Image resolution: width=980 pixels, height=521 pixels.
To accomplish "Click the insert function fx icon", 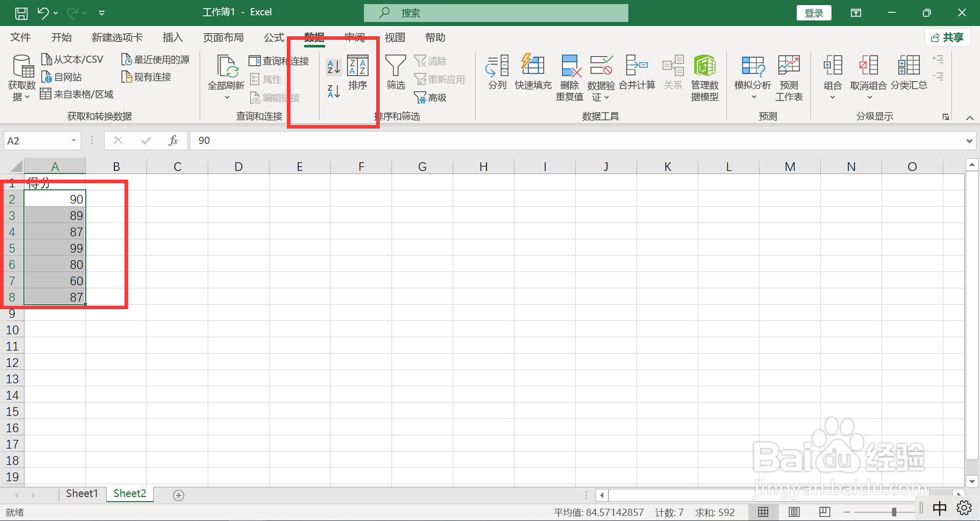I will pos(173,140).
